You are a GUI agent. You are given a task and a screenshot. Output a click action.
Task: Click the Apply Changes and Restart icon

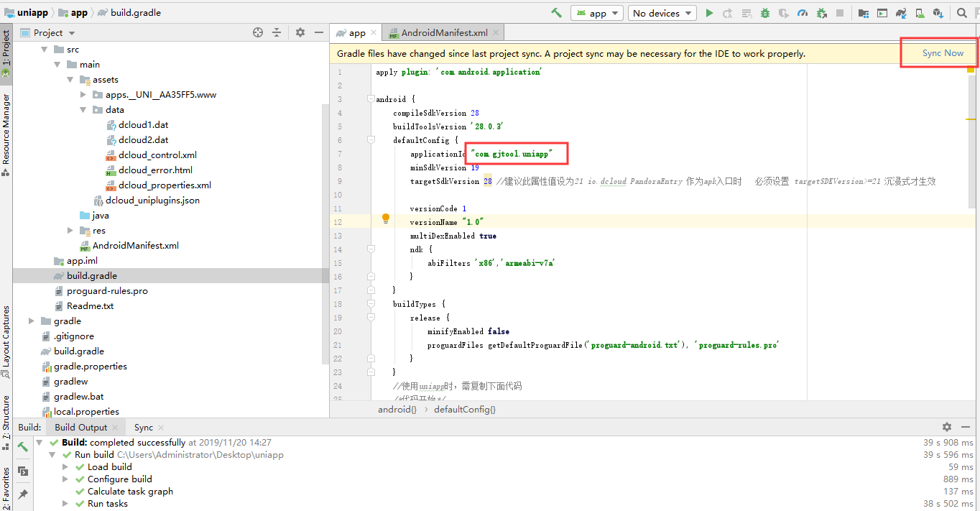click(x=728, y=13)
